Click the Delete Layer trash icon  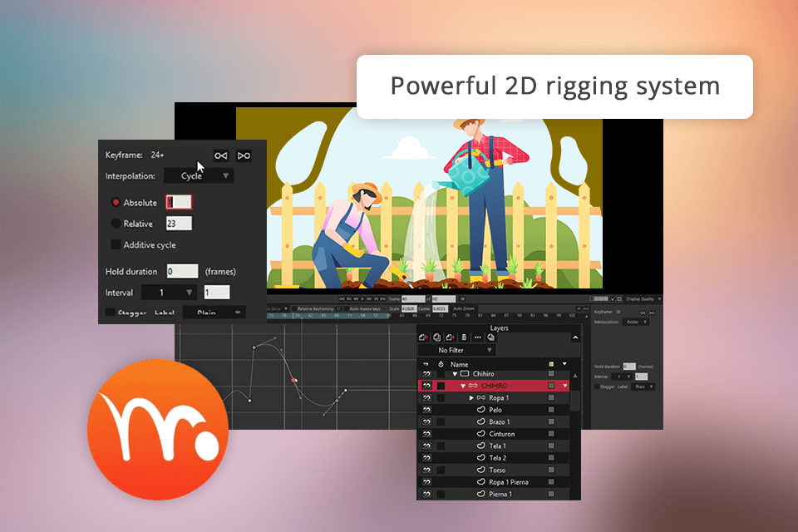tap(464, 337)
